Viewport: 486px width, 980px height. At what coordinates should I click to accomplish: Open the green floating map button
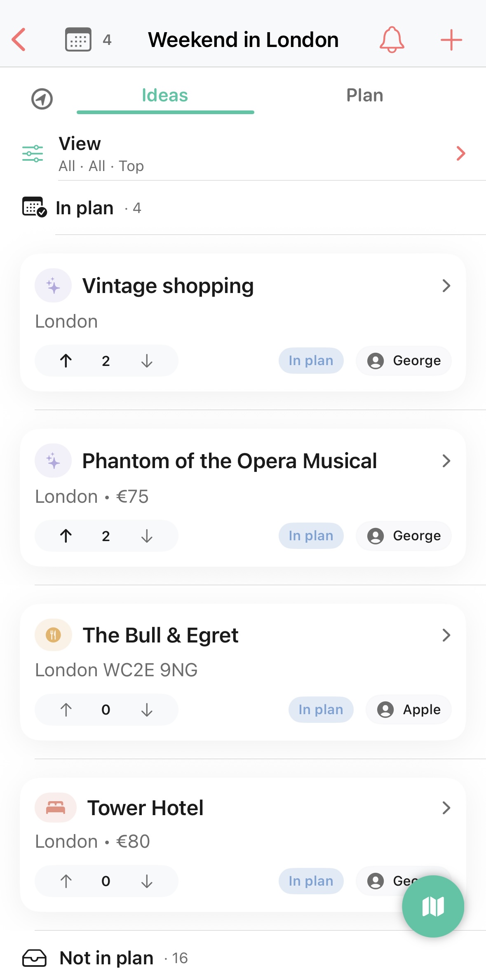[x=433, y=906]
